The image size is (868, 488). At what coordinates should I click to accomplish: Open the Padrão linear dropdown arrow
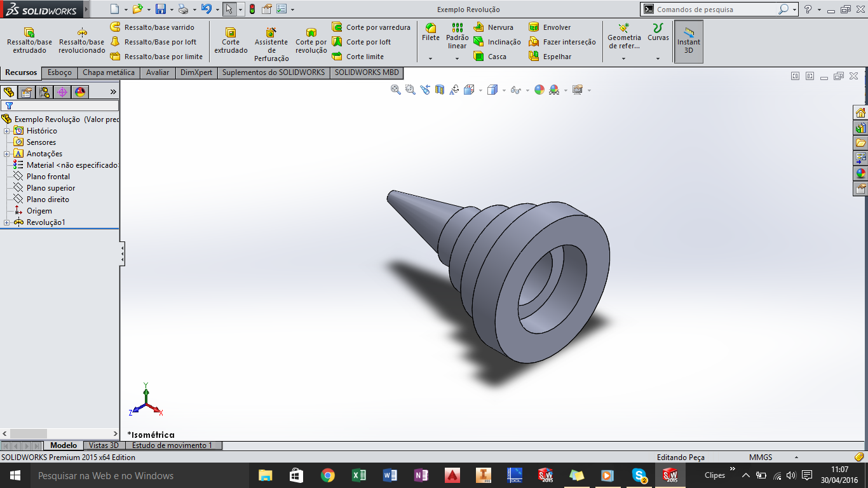coord(458,58)
